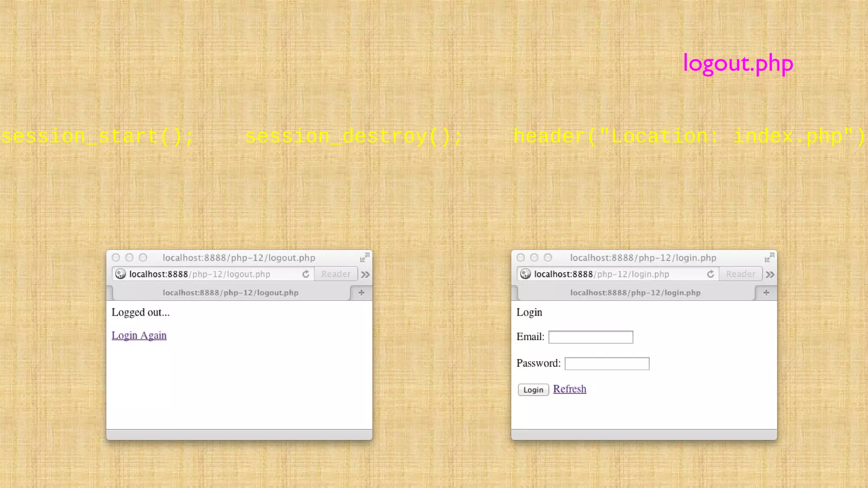
Task: Minimize the logout.php browser window
Action: (x=129, y=258)
